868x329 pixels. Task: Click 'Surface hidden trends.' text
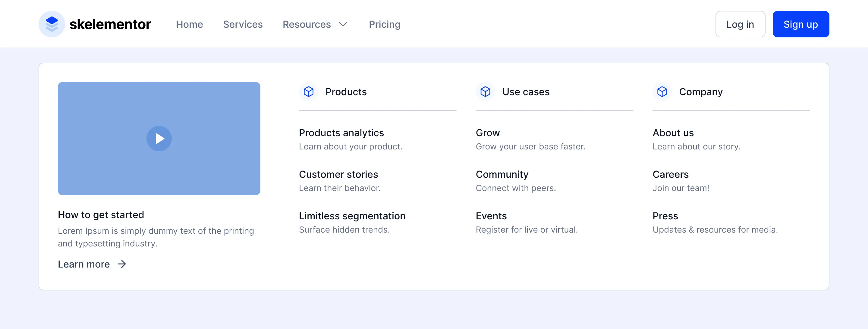click(x=344, y=229)
